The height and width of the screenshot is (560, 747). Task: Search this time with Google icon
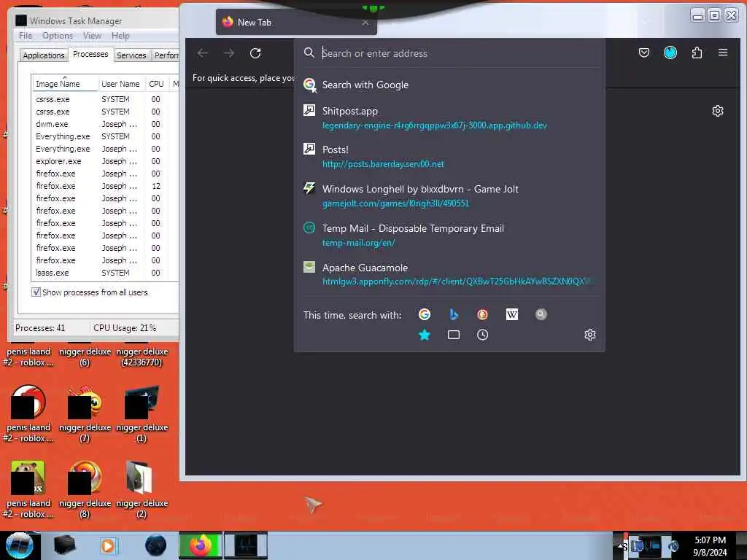pyautogui.click(x=424, y=314)
